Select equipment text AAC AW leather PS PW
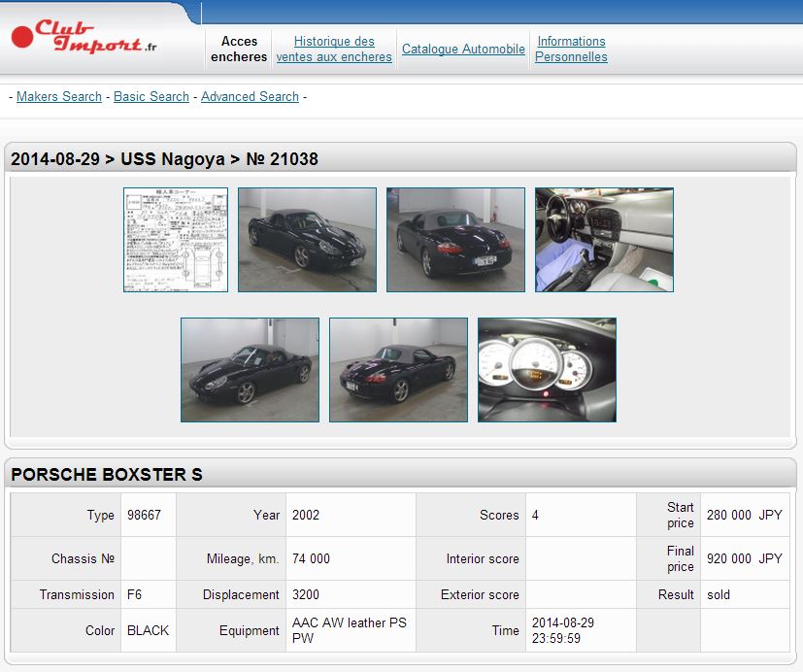 pos(350,630)
